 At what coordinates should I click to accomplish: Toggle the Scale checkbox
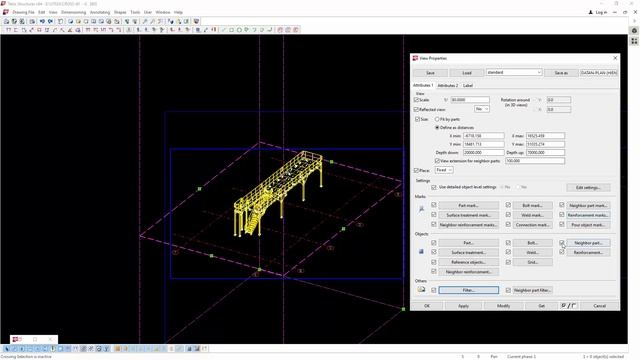pyautogui.click(x=416, y=100)
